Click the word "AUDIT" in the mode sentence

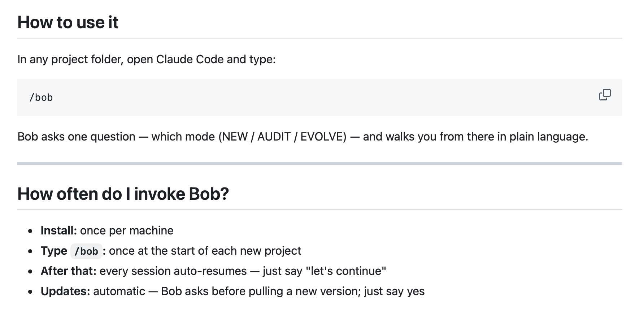[x=274, y=137]
